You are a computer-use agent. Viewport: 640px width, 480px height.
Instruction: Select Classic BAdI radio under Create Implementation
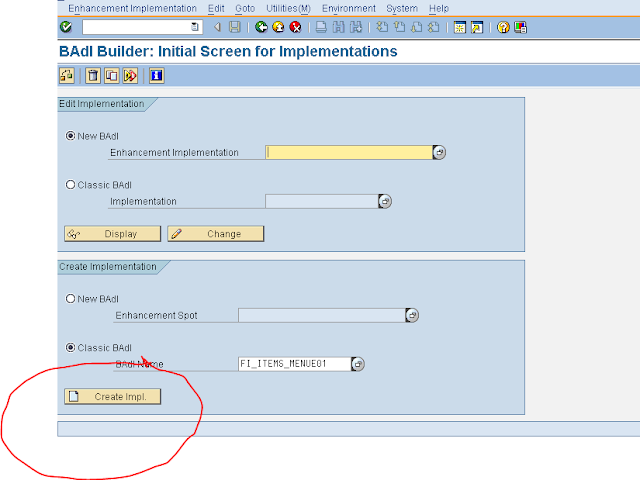tap(70, 348)
